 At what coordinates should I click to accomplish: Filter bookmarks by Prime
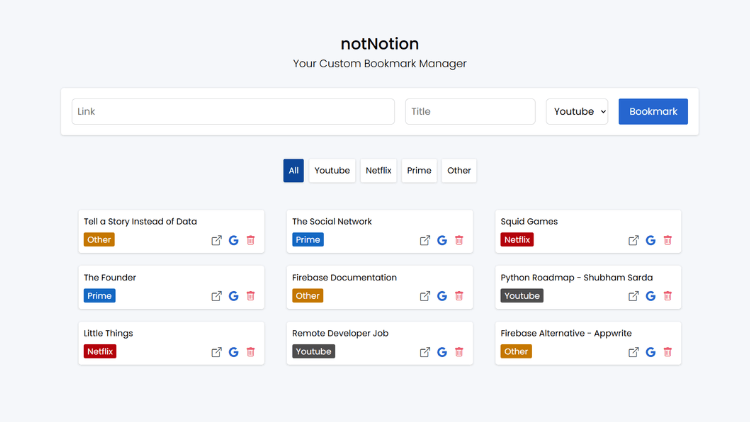pyautogui.click(x=419, y=170)
